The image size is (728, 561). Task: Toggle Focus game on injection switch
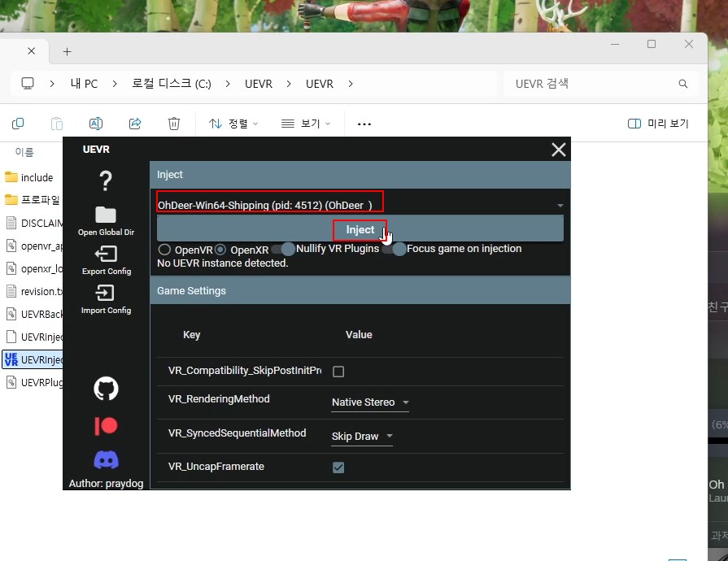(395, 249)
